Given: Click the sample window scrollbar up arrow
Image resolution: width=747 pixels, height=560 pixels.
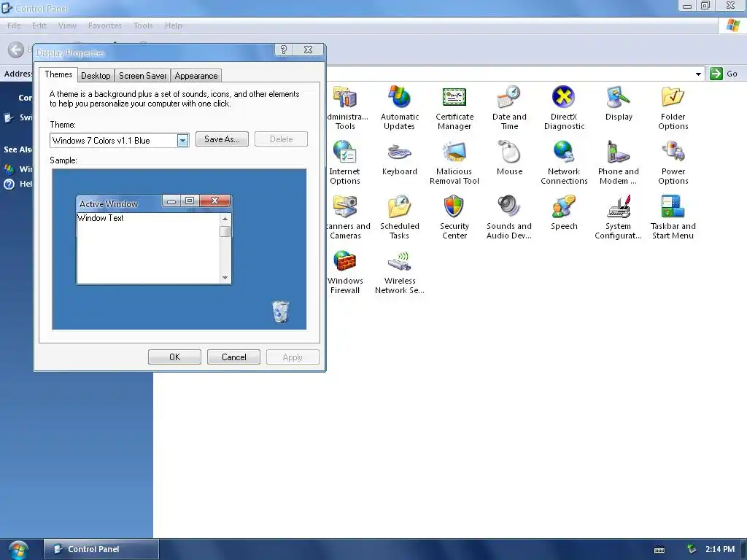Looking at the screenshot, I should 225,219.
